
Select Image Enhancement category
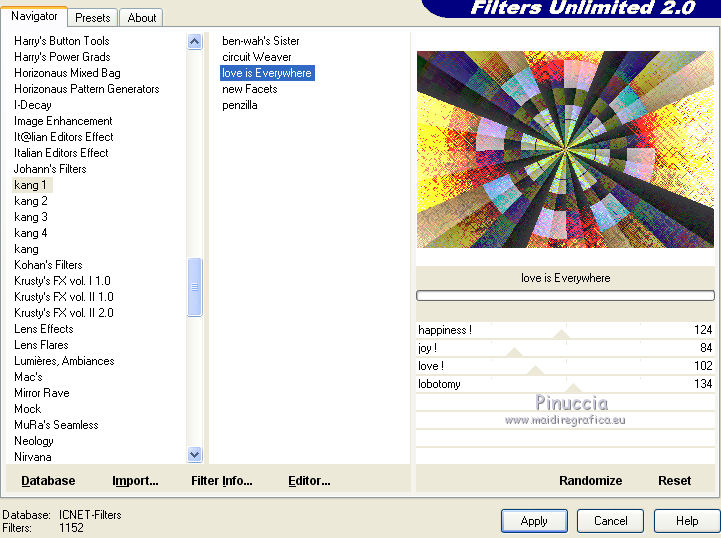[x=63, y=121]
